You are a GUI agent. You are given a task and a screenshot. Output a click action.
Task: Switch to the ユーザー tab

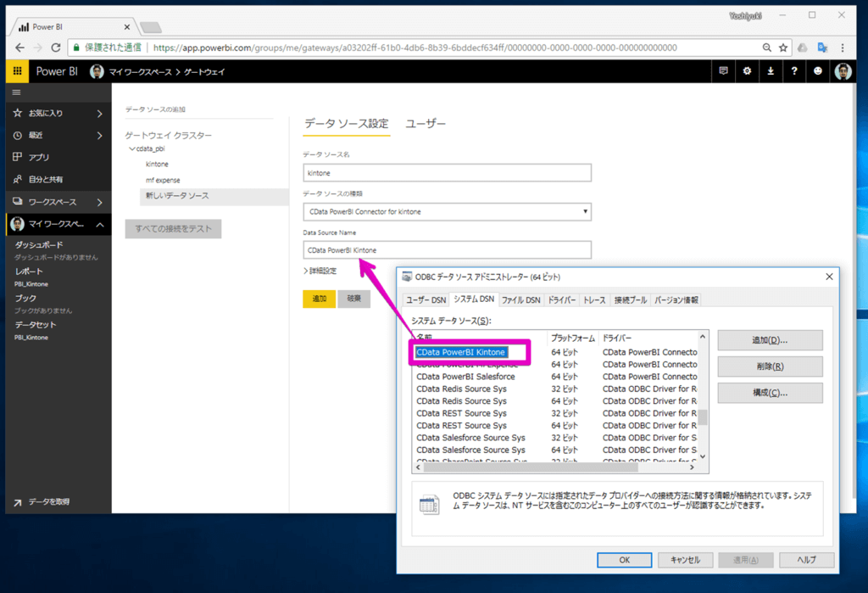tap(426, 124)
